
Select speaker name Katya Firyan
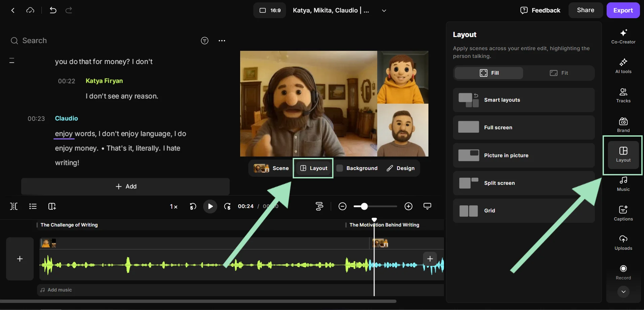[104, 81]
